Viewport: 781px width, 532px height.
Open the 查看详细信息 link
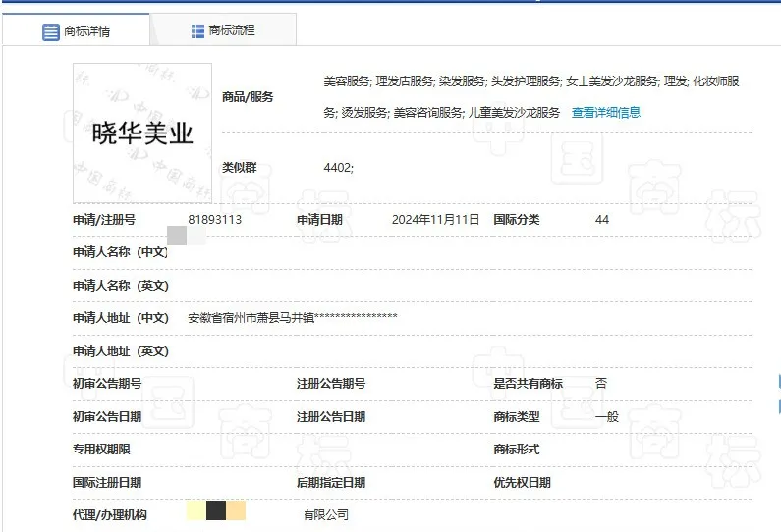(x=606, y=113)
